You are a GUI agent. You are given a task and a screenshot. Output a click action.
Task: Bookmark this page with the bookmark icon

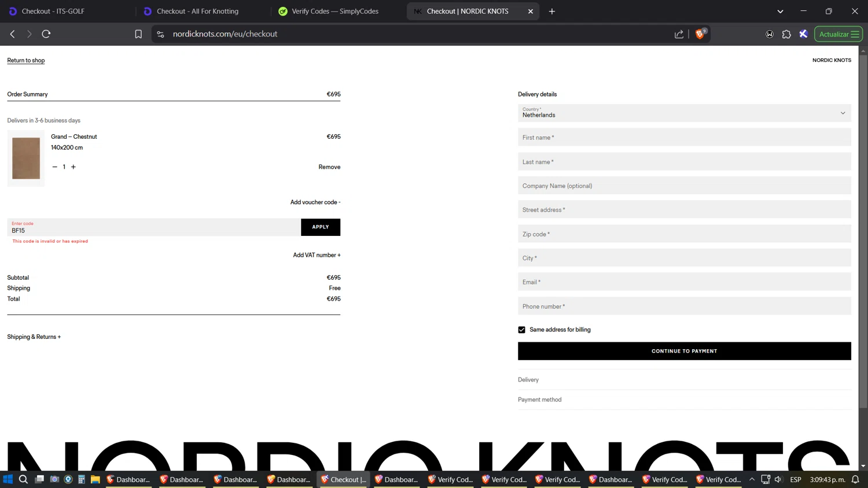pos(138,34)
